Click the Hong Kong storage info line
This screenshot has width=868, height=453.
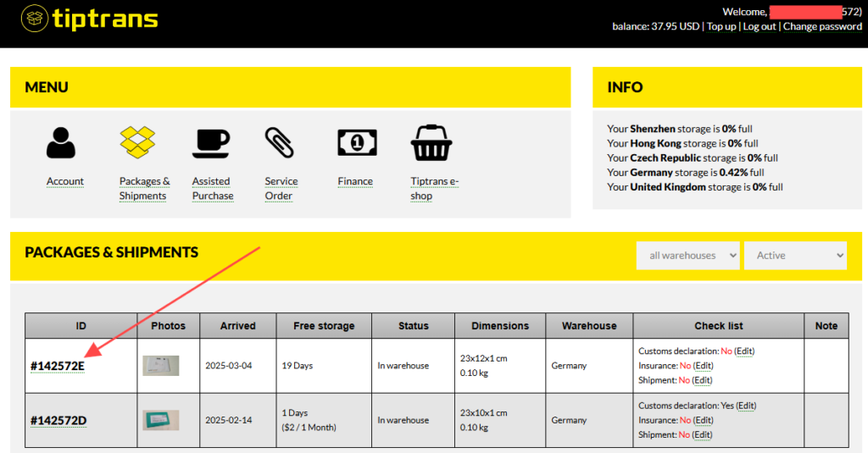click(682, 143)
